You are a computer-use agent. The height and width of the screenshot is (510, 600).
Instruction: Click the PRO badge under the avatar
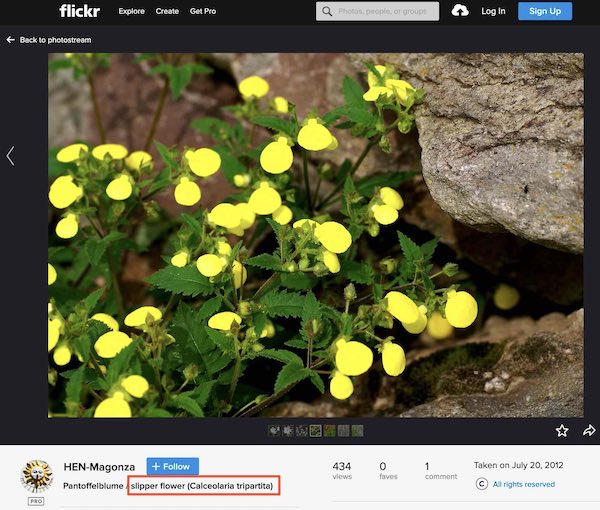pos(36,501)
